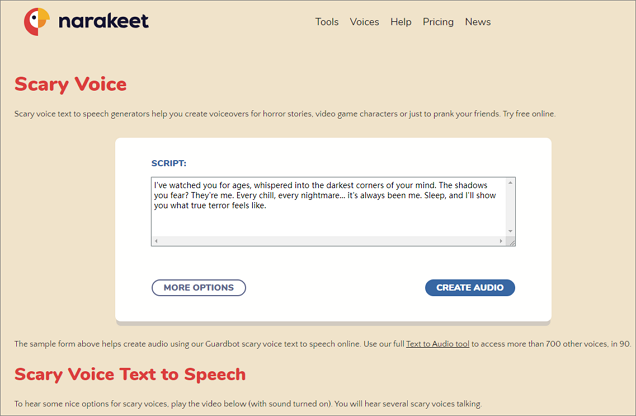The height and width of the screenshot is (416, 636).
Task: Visit the News section
Action: tap(478, 22)
